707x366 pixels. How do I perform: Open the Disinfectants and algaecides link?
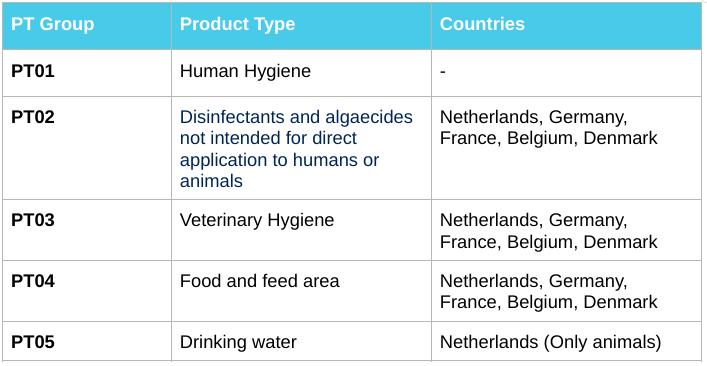pos(296,149)
